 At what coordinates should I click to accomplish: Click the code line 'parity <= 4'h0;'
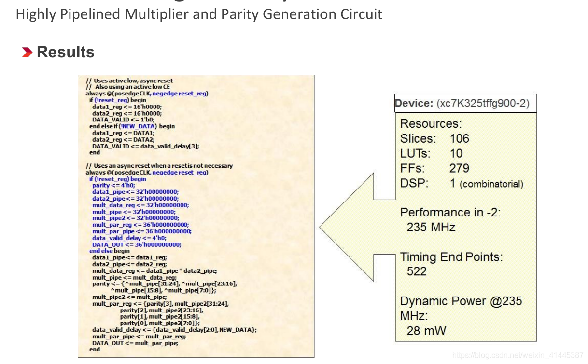tap(113, 185)
